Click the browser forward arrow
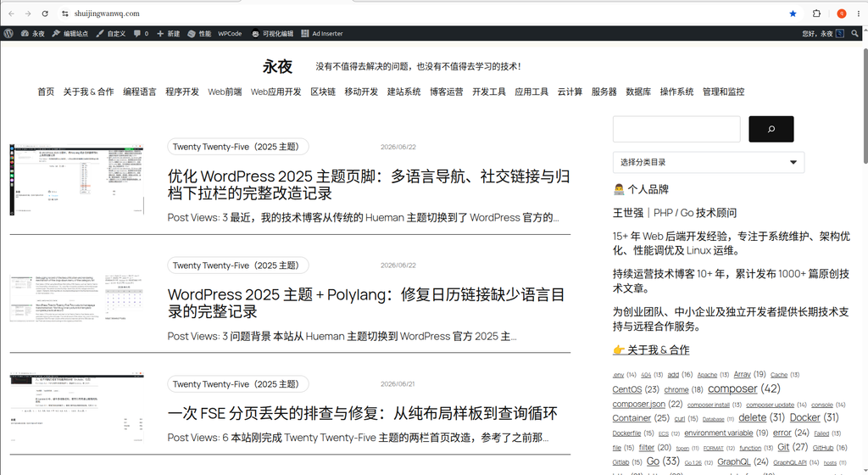Image resolution: width=868 pixels, height=475 pixels. (28, 14)
